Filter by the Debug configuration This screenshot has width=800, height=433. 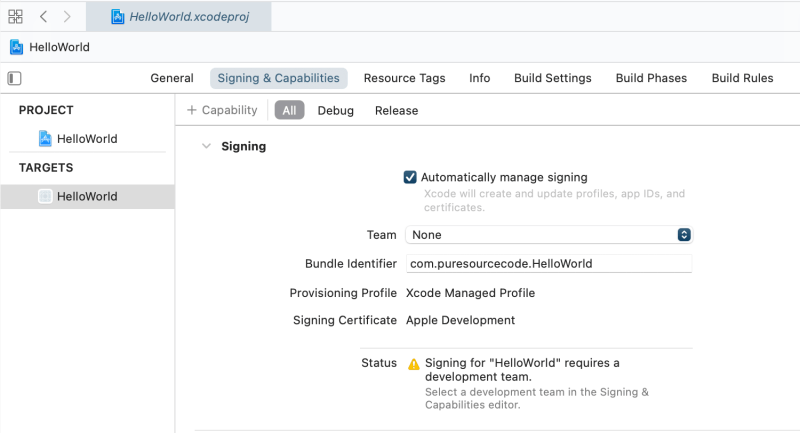[335, 111]
